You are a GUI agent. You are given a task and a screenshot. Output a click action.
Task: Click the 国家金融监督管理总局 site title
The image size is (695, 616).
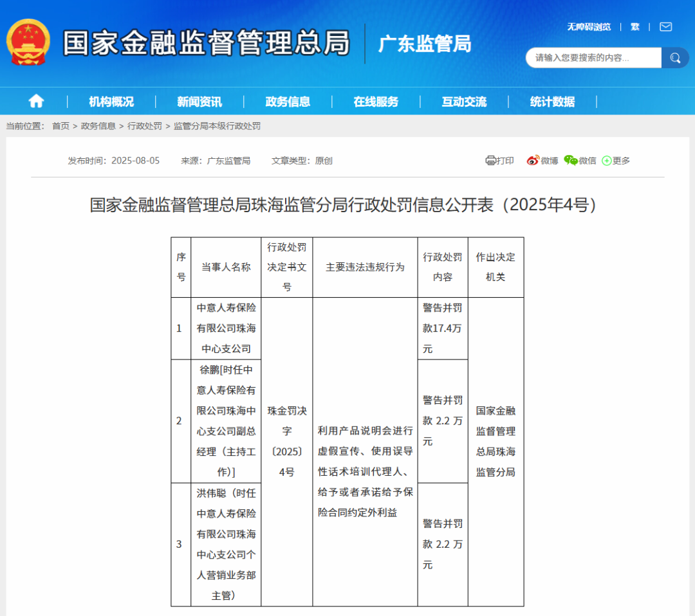pos(207,43)
